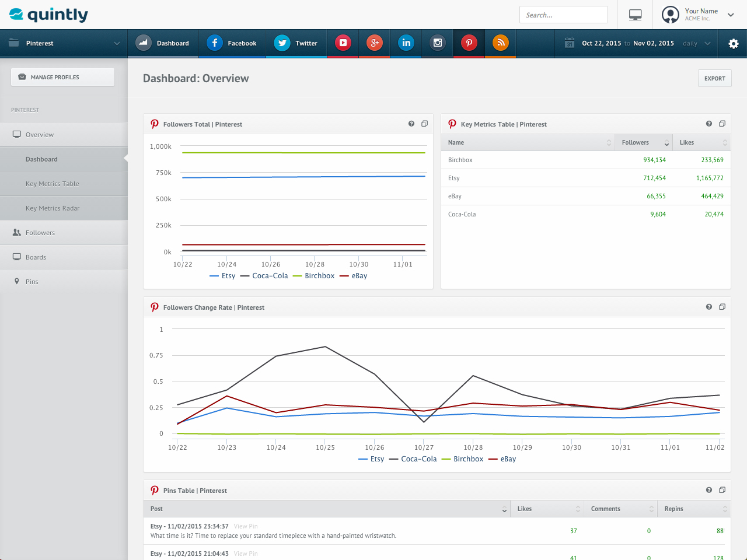Open the Google+ network tab icon
The image size is (747, 560).
coord(375,43)
